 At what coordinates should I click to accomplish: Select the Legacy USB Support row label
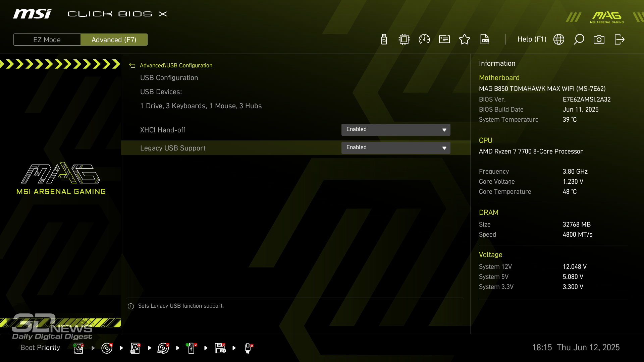(x=173, y=148)
